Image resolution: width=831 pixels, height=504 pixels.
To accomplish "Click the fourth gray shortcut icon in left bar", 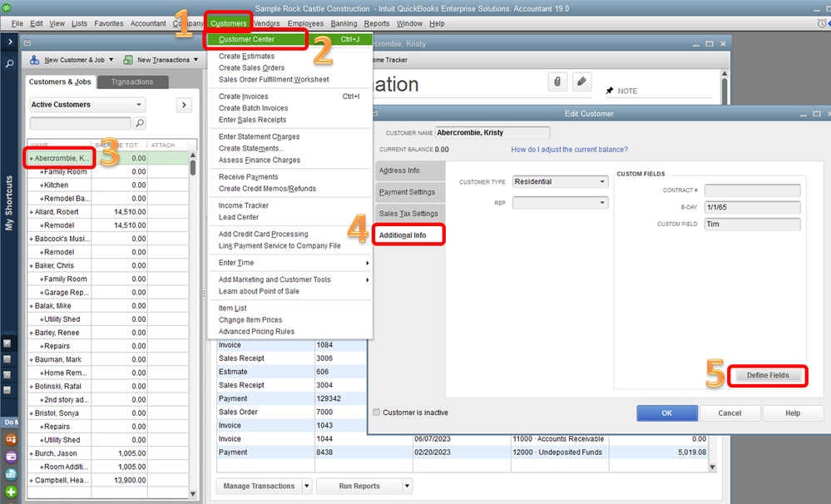I will 7,390.
